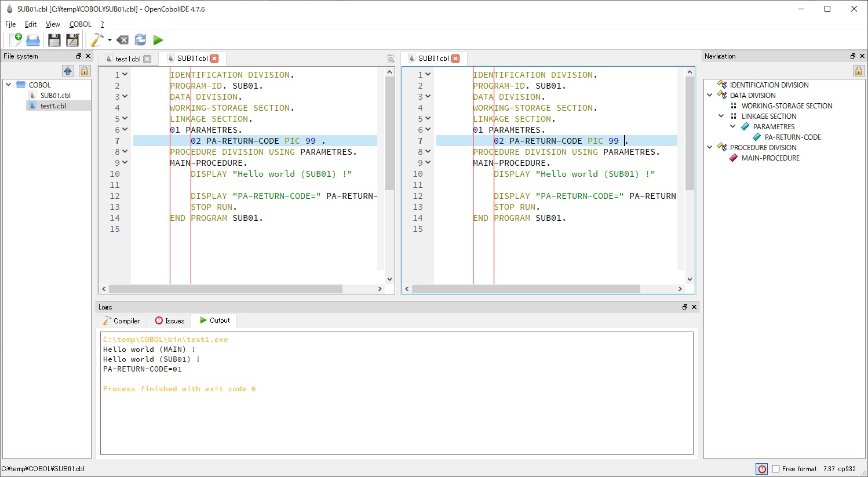
Task: Go up one directory in File system
Action: point(68,71)
